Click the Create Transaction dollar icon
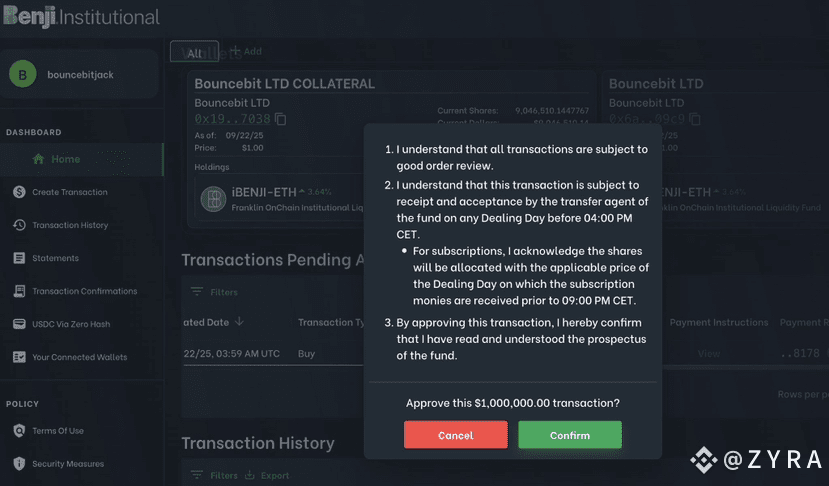Screen dimensions: 829x486 click(19, 192)
